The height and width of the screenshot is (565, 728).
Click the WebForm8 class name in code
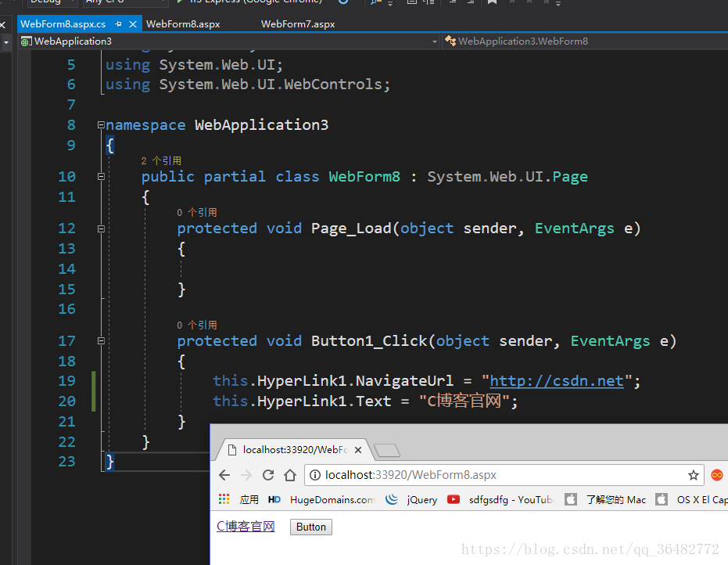click(364, 177)
